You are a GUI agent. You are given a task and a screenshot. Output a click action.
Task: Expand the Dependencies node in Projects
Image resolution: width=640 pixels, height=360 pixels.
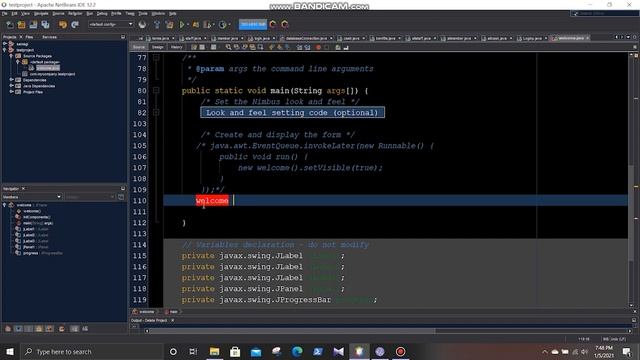point(11,80)
